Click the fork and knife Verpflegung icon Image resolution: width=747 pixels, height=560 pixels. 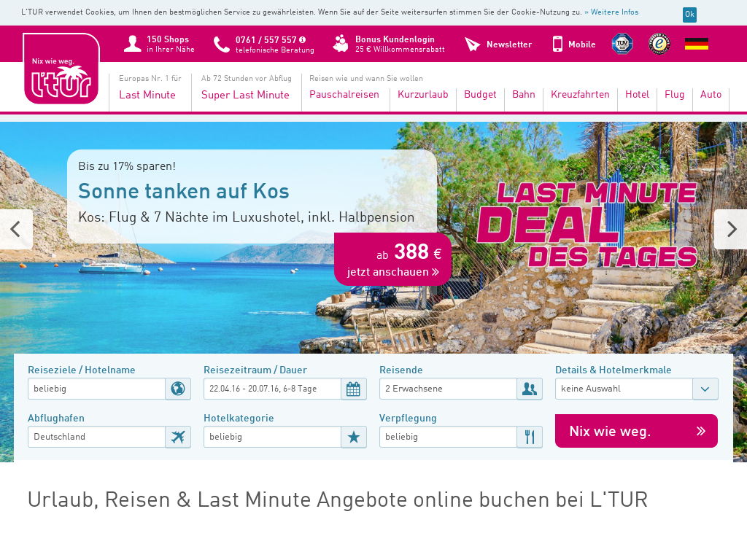point(530,437)
